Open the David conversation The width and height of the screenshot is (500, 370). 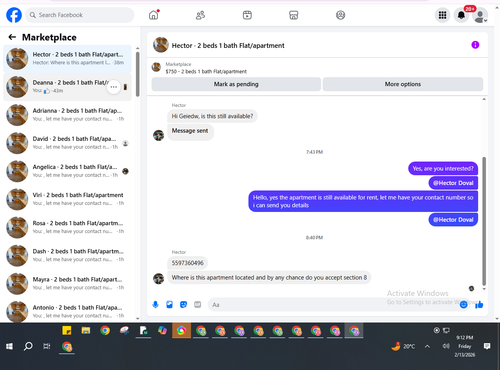click(x=67, y=143)
